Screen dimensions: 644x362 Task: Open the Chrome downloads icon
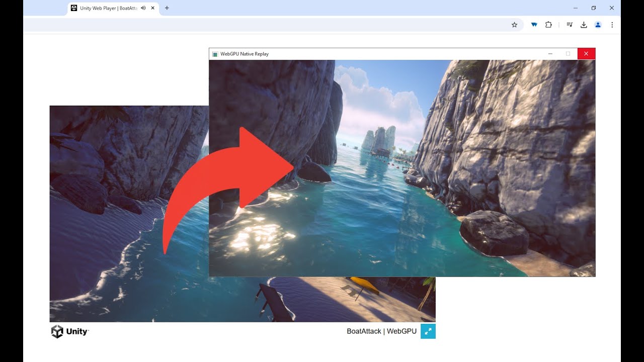click(x=584, y=25)
